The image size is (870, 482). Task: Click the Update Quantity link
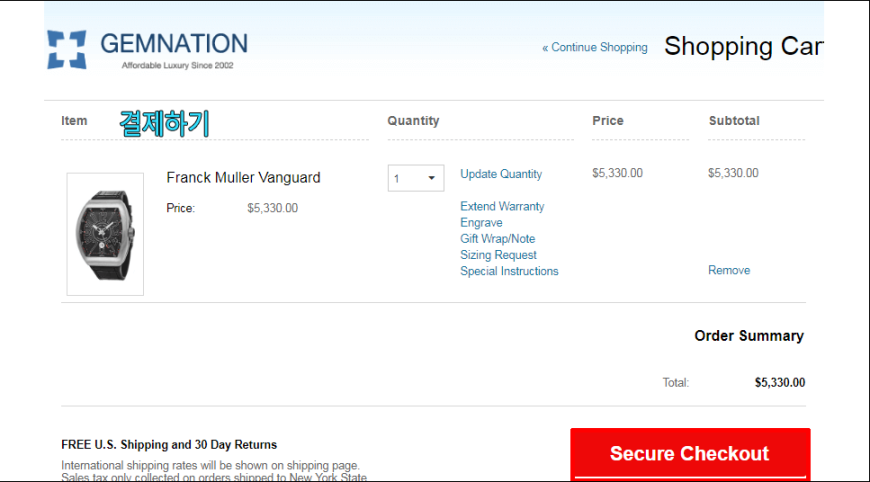500,174
